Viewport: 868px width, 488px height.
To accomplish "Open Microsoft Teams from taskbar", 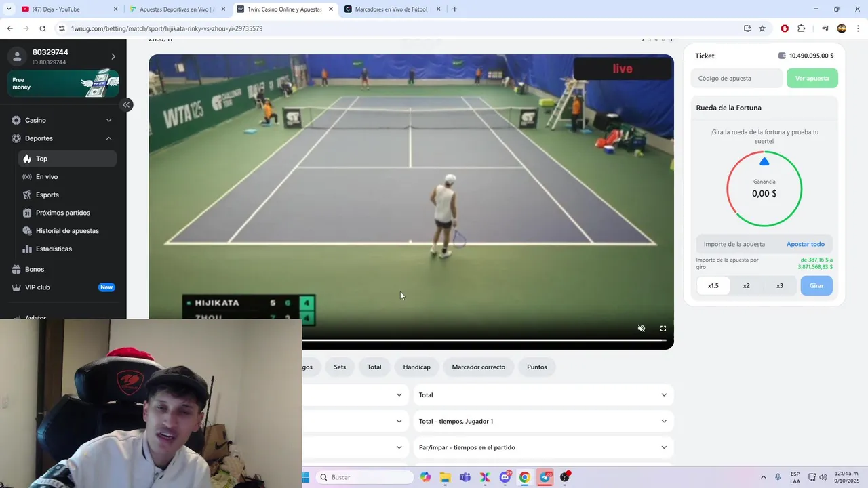I will coord(465,477).
